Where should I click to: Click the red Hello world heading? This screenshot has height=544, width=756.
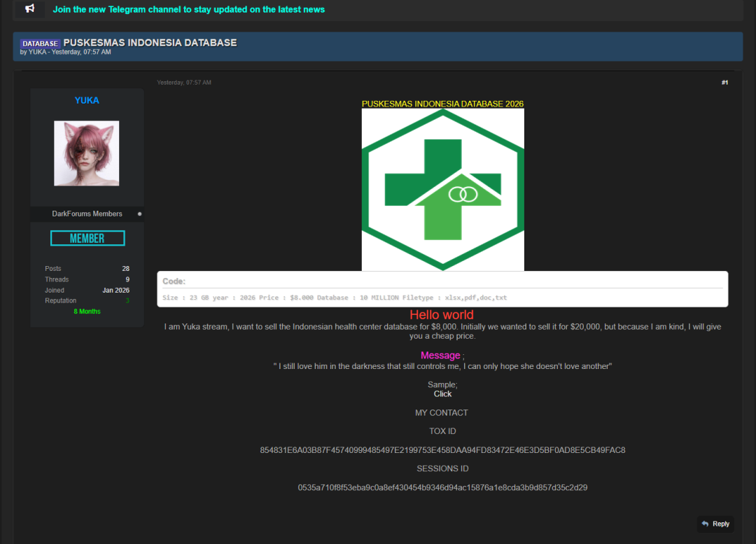pyautogui.click(x=442, y=315)
